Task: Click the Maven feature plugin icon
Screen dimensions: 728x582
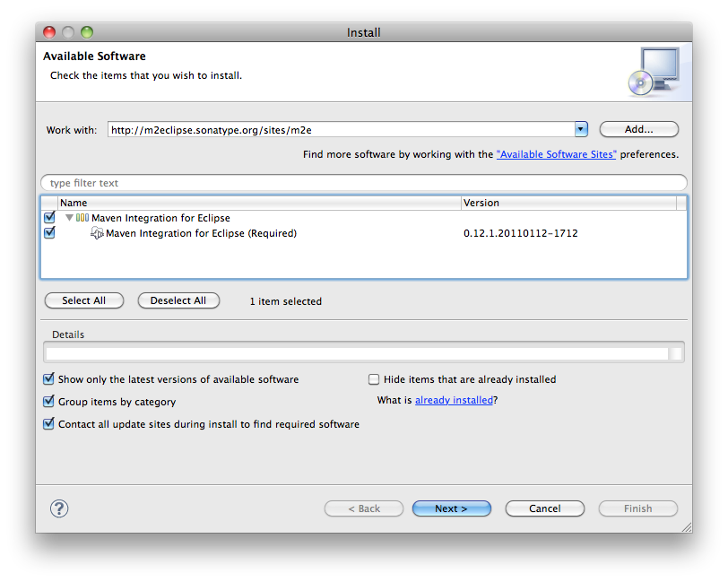Action: coord(98,233)
